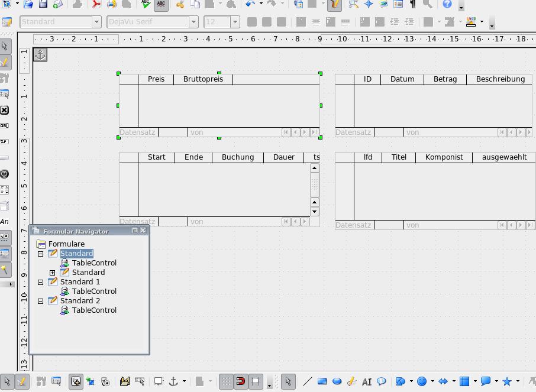The width and height of the screenshot is (536, 392).
Task: Click the anchor icon on the page
Action: (40, 55)
